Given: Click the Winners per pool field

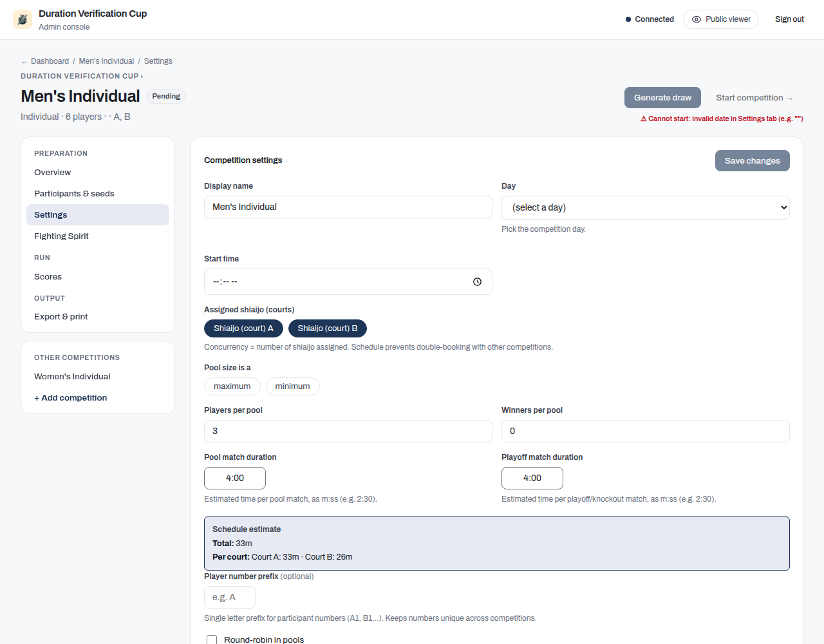Looking at the screenshot, I should (x=646, y=431).
